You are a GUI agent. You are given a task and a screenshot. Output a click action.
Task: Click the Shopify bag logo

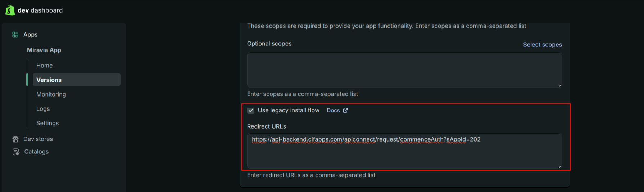click(10, 10)
